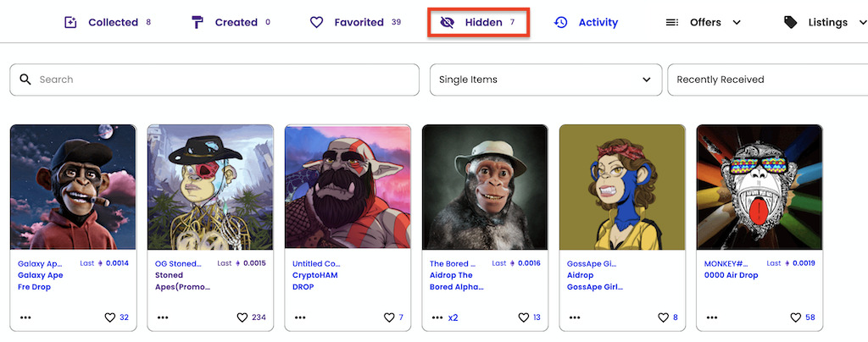
Task: Click the heart icon on GossApe Girl card
Action: tap(664, 317)
